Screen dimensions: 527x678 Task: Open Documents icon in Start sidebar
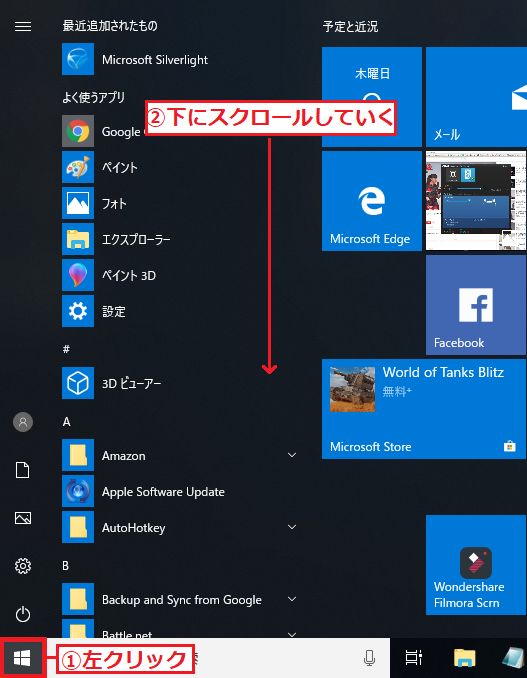pos(23,470)
